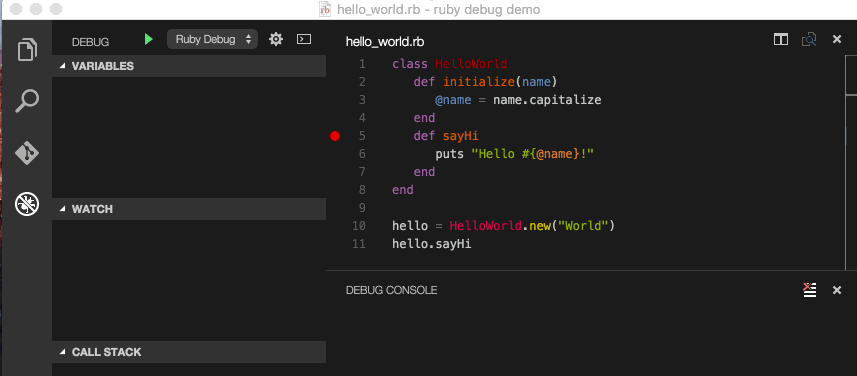Click line number 1 in the gutter
This screenshot has height=376, width=857.
point(362,64)
